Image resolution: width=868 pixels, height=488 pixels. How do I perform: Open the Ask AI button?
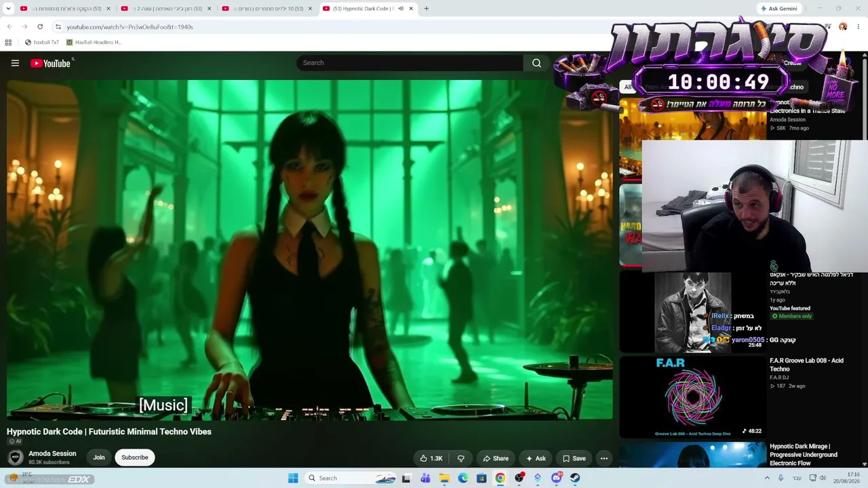pyautogui.click(x=535, y=458)
